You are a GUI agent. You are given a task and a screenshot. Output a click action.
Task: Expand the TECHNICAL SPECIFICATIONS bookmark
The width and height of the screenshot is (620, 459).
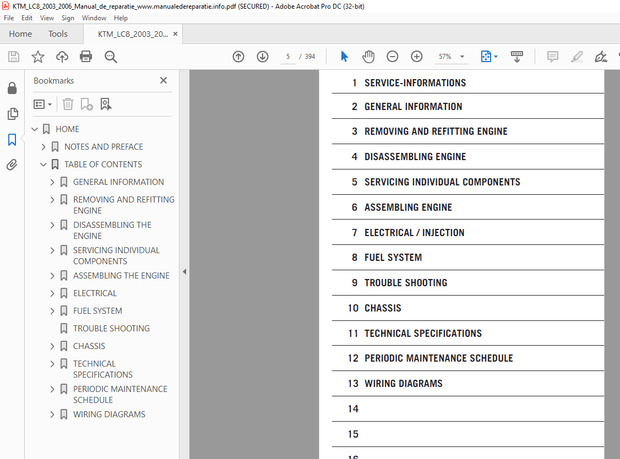(x=52, y=364)
